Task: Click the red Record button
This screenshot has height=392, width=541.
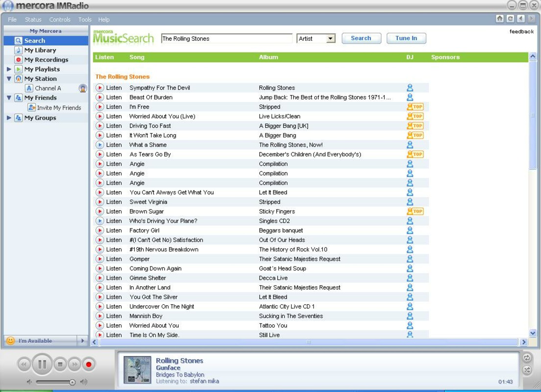Action: pyautogui.click(x=89, y=365)
